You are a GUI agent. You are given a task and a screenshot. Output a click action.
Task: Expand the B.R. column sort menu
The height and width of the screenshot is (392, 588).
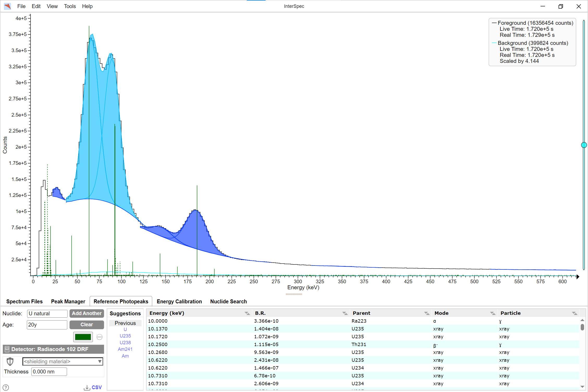345,313
